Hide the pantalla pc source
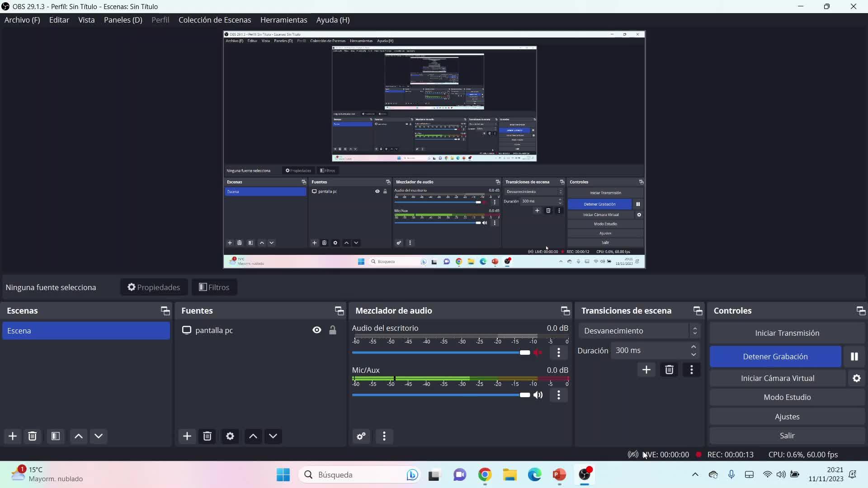The width and height of the screenshot is (868, 488). pos(316,330)
